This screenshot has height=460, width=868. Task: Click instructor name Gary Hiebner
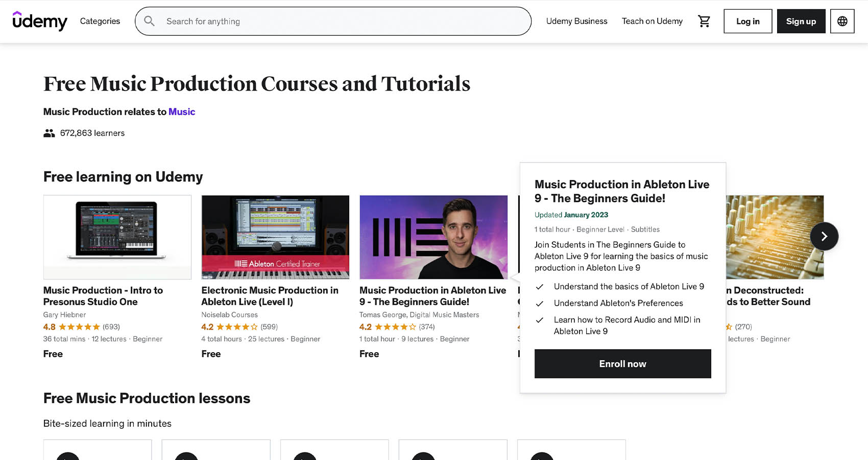tap(64, 315)
